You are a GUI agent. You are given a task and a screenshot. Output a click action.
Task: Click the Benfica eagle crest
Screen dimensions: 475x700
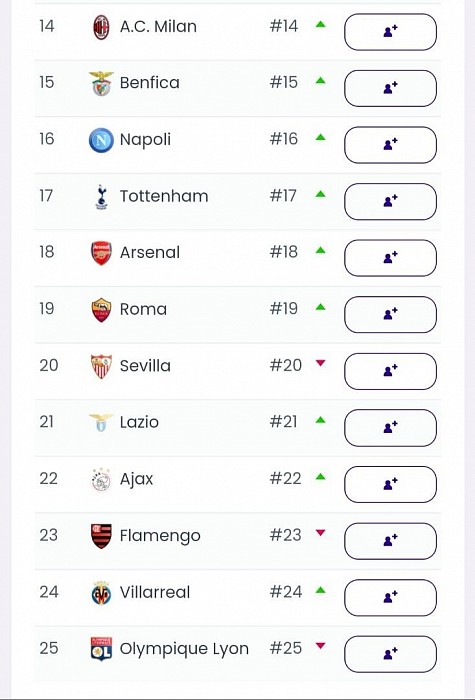[x=101, y=83]
